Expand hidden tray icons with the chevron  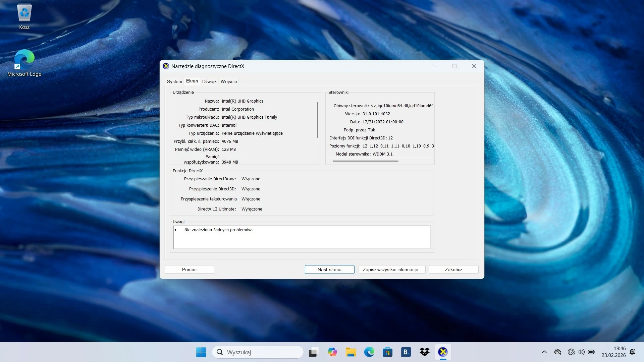coord(544,352)
